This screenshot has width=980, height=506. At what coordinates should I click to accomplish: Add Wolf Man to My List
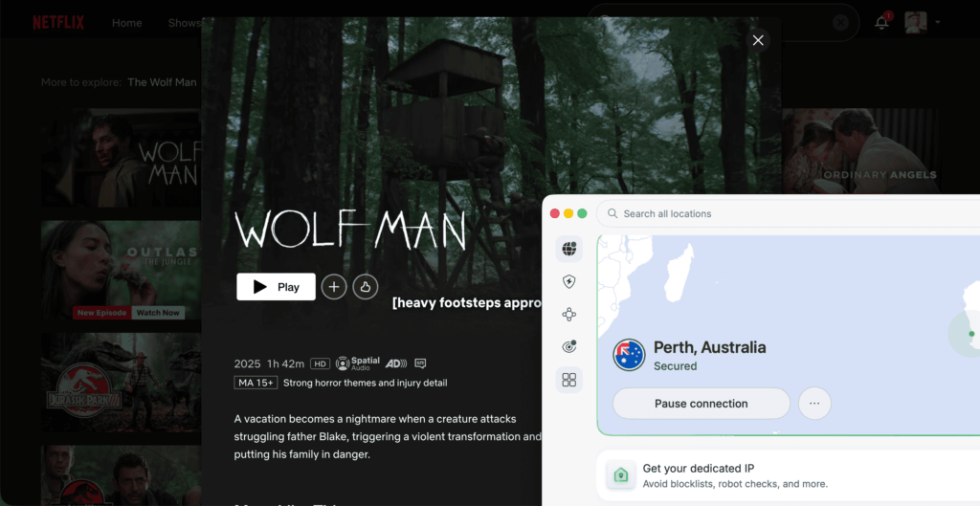point(334,287)
